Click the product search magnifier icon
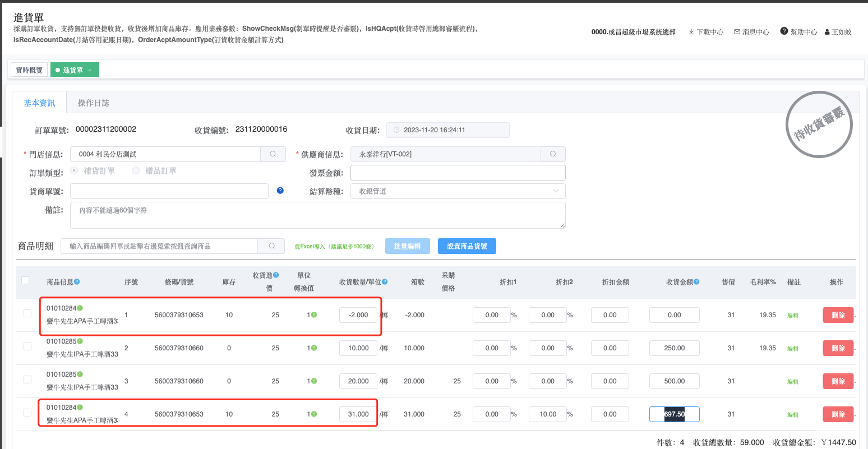Screen dimensions: 868x449 272,246
